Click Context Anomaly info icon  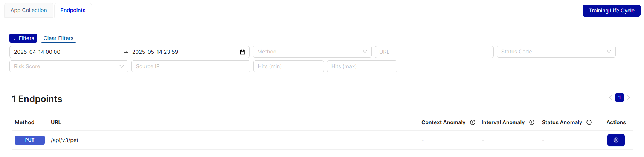tap(473, 122)
